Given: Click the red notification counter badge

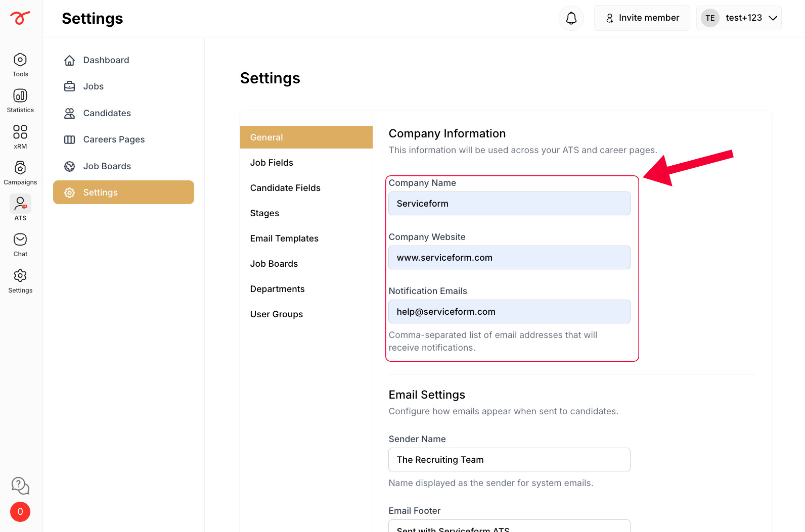Looking at the screenshot, I should point(20,512).
